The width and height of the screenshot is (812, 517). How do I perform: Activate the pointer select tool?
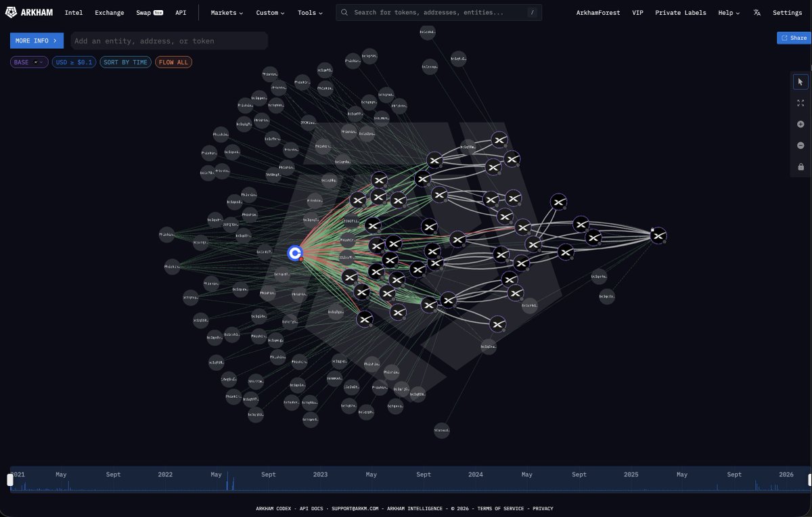[x=800, y=82]
